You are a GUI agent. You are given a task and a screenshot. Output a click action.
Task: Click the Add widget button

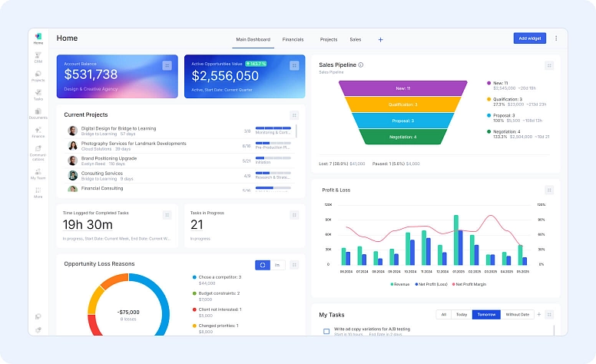(530, 38)
